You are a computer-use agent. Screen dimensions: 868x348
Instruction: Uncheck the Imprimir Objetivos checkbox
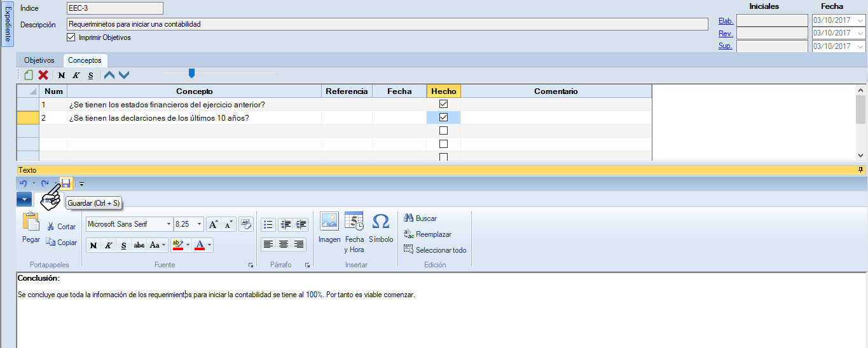click(x=71, y=37)
